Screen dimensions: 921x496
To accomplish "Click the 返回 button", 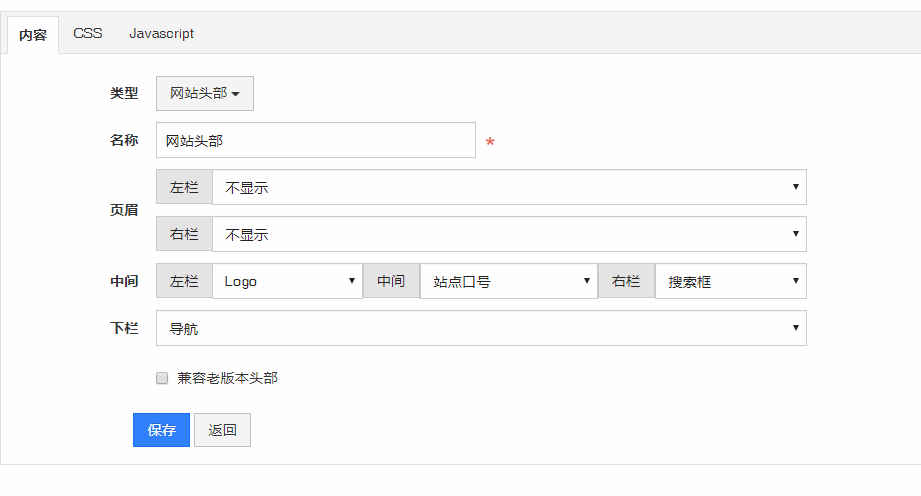I will click(x=222, y=430).
